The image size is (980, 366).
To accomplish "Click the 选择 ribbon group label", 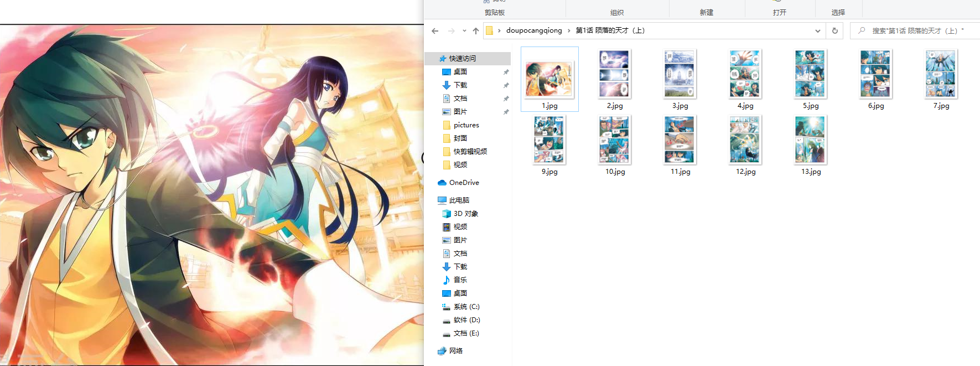I will click(x=838, y=12).
